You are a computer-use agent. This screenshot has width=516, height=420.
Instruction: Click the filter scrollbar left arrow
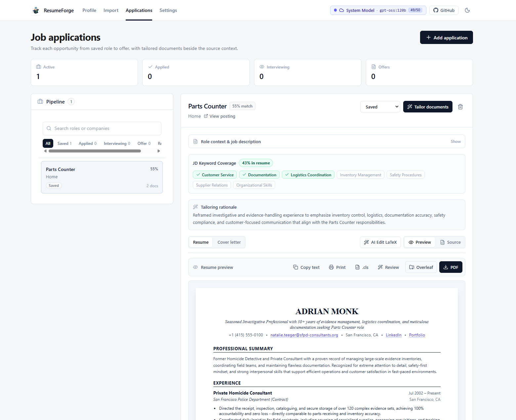tap(45, 151)
